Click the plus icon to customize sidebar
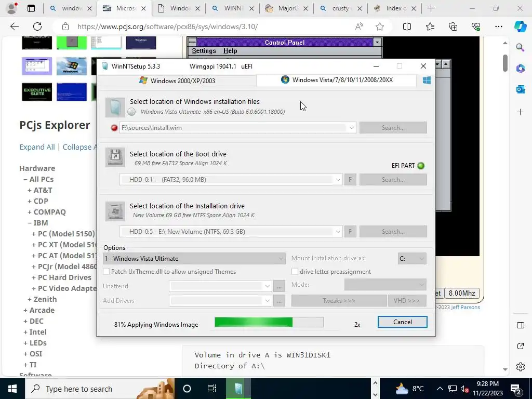 [520, 112]
